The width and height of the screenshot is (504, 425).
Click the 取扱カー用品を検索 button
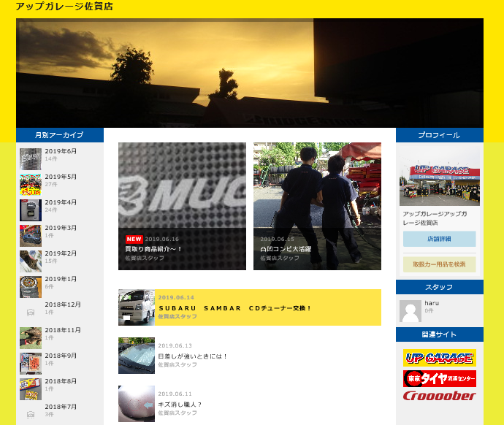(x=440, y=264)
